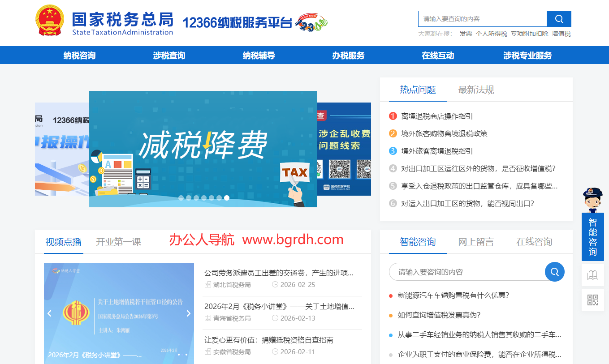
Task: Open 公司劳务派遣员工出差的交通费 video link
Action: (279, 273)
